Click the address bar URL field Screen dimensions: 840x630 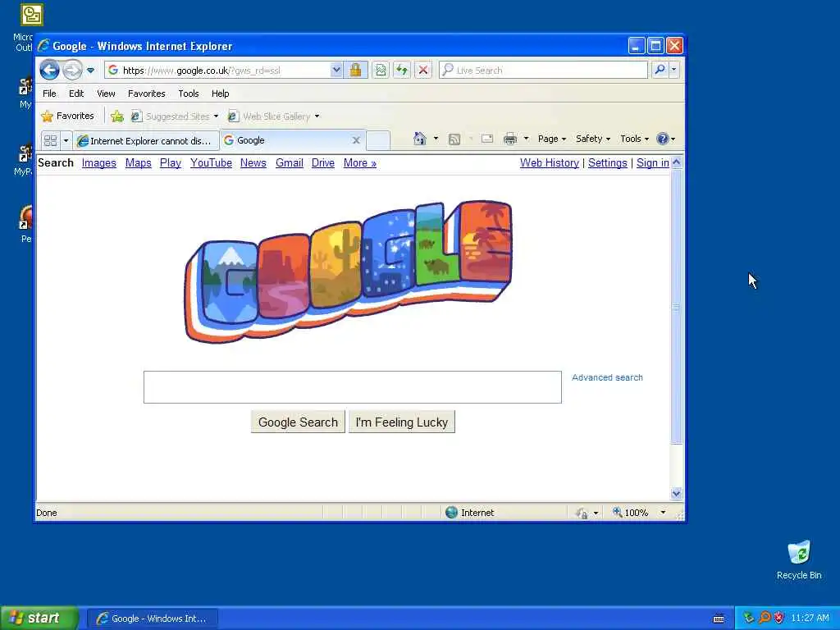coord(217,71)
